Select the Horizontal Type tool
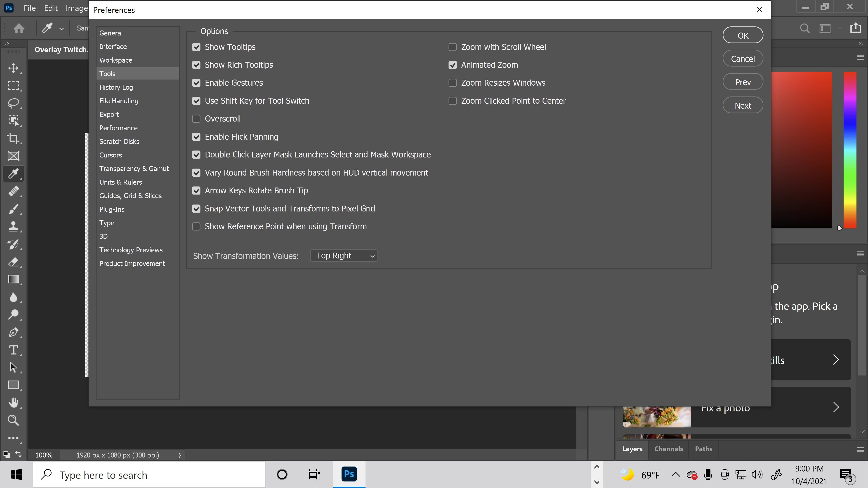The width and height of the screenshot is (868, 488). click(14, 350)
